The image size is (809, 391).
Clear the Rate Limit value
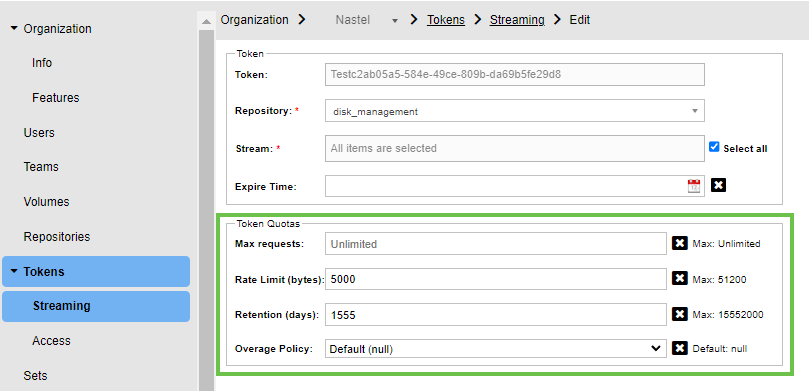click(x=679, y=279)
